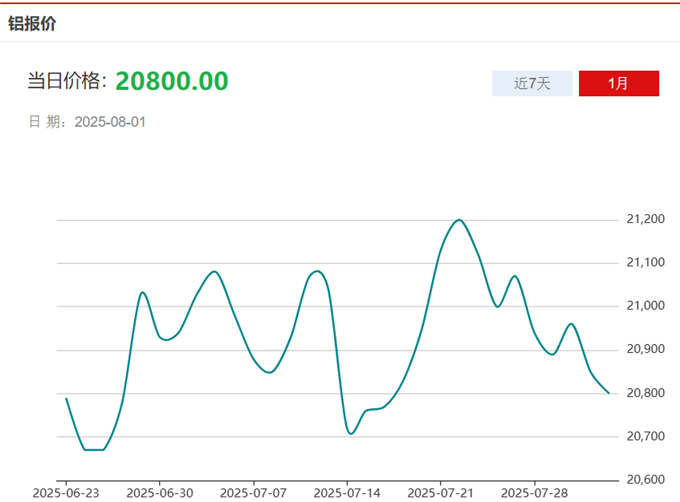Click x-axis label 2025-07-14
The image size is (680, 502).
(x=347, y=493)
